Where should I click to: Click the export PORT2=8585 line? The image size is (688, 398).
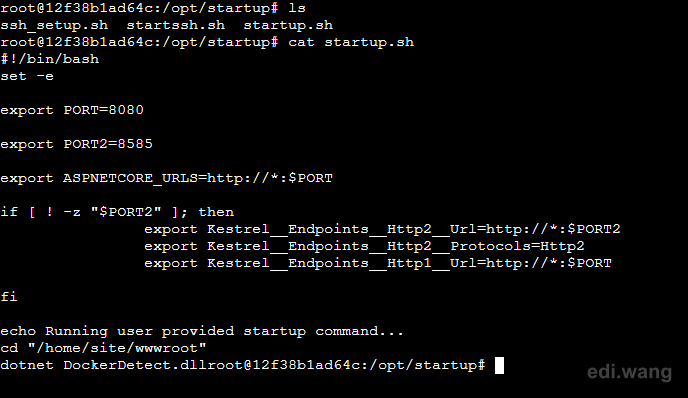click(x=76, y=144)
